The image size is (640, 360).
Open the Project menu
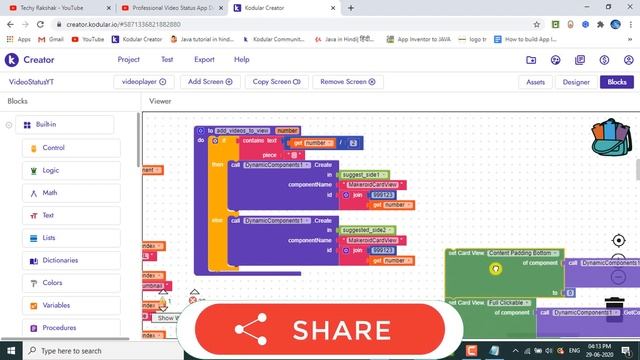129,60
